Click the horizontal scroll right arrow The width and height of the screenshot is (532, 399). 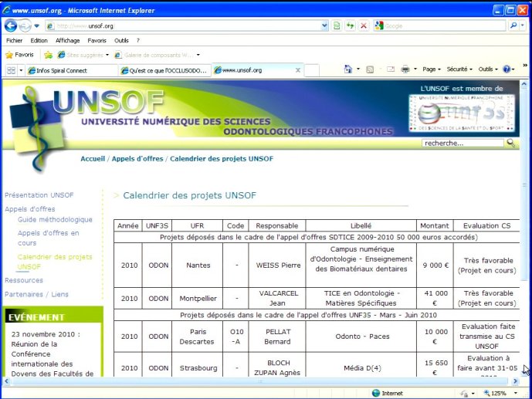pos(516,381)
